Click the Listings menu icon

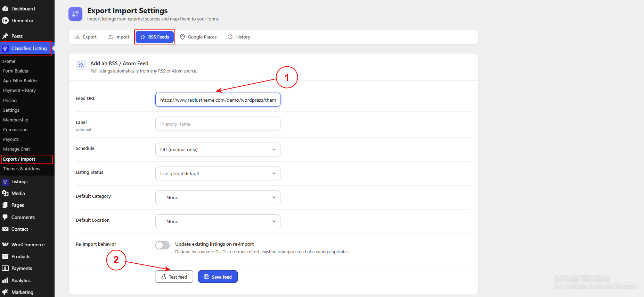tap(5, 182)
